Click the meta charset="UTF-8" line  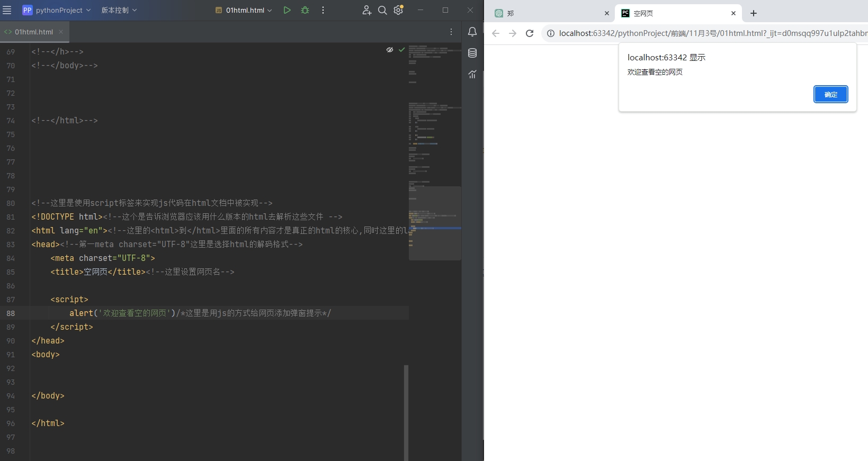(103, 258)
